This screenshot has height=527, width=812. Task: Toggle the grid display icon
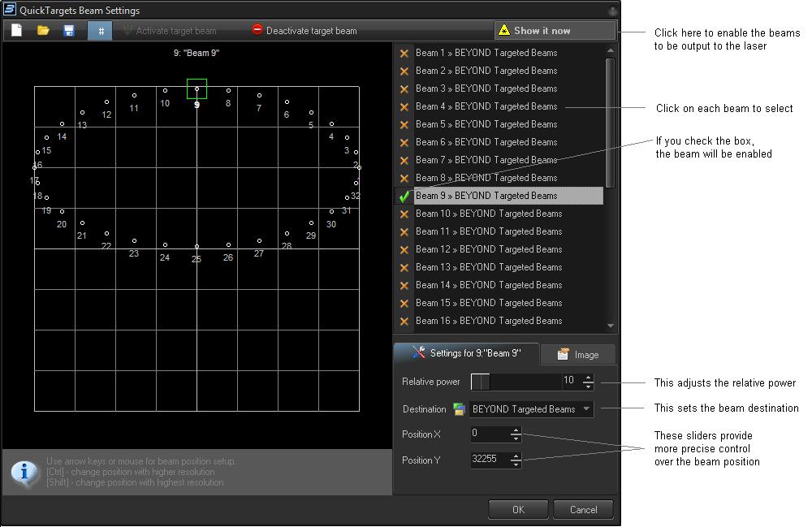click(100, 31)
